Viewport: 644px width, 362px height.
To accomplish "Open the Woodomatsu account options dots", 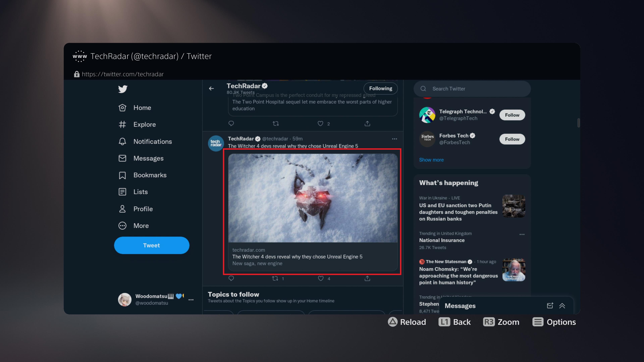I will [191, 299].
